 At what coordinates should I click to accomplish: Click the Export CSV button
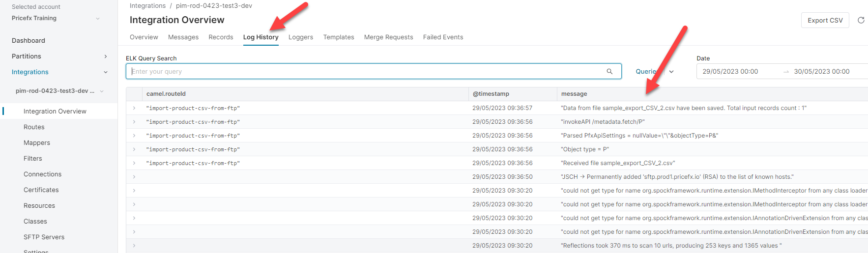click(825, 20)
